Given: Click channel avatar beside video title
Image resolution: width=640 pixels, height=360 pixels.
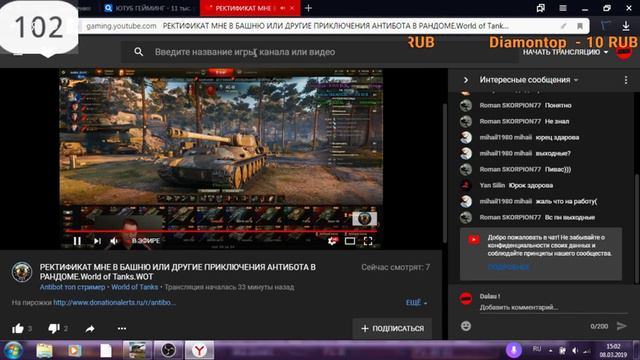Looking at the screenshot, I should [x=22, y=272].
